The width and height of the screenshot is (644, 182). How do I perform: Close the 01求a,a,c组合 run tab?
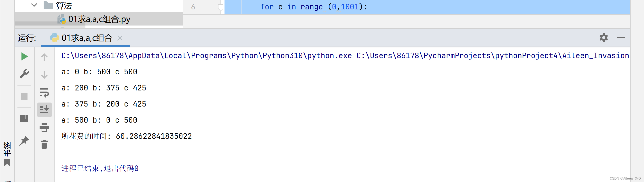pyautogui.click(x=120, y=38)
